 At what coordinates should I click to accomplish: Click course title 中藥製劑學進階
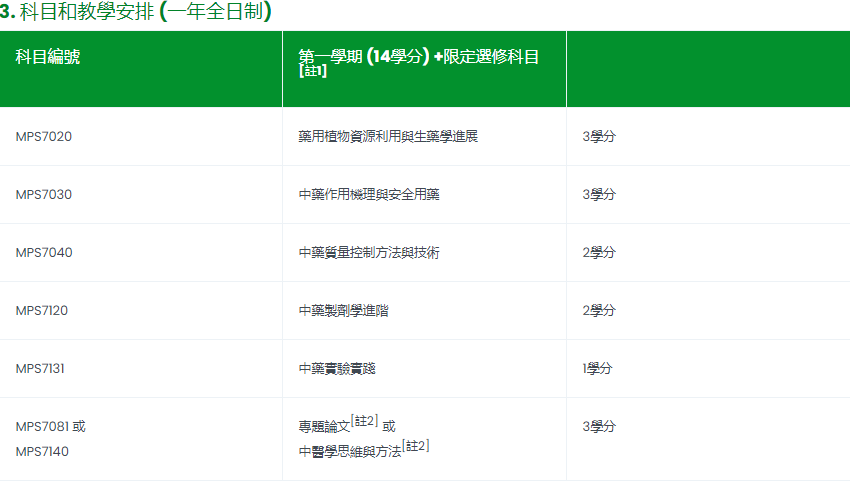343,310
